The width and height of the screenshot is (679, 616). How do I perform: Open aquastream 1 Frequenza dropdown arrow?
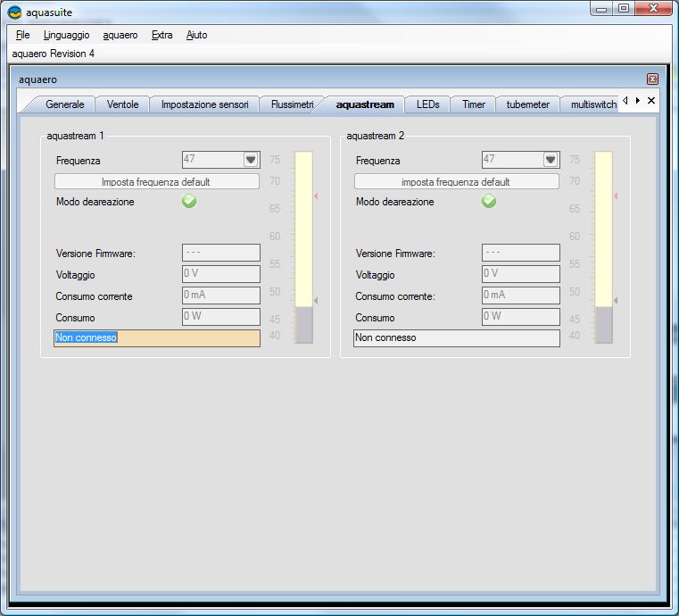(251, 160)
